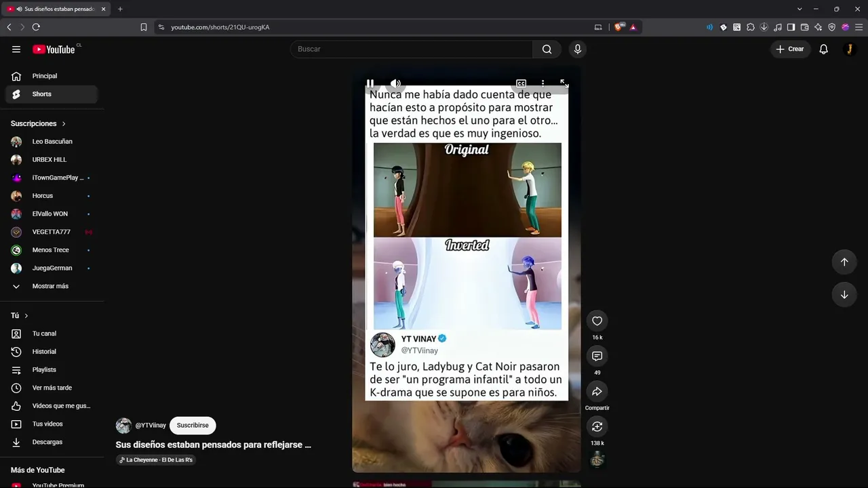This screenshot has height=488, width=868.
Task: Open the media control music note icon
Action: 777,27
